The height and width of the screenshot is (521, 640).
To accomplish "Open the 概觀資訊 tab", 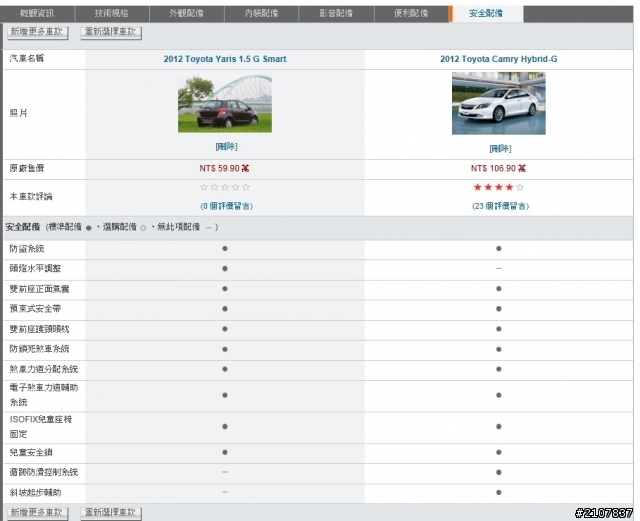I will point(37,13).
